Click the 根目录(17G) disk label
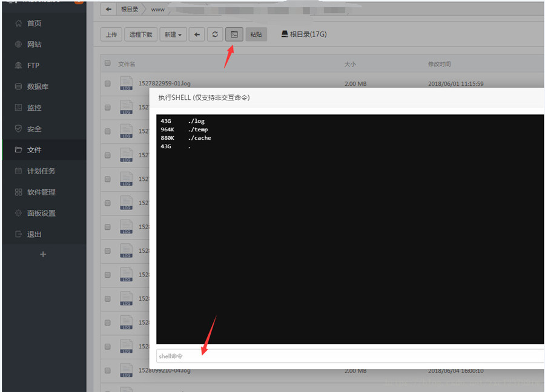545x392 pixels. pyautogui.click(x=304, y=34)
